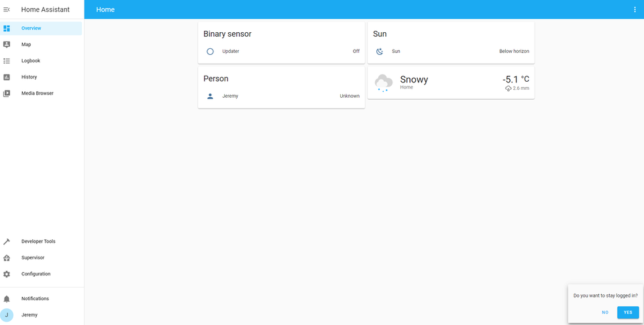Open the Snowy weather card
This screenshot has height=325, width=644.
451,82
